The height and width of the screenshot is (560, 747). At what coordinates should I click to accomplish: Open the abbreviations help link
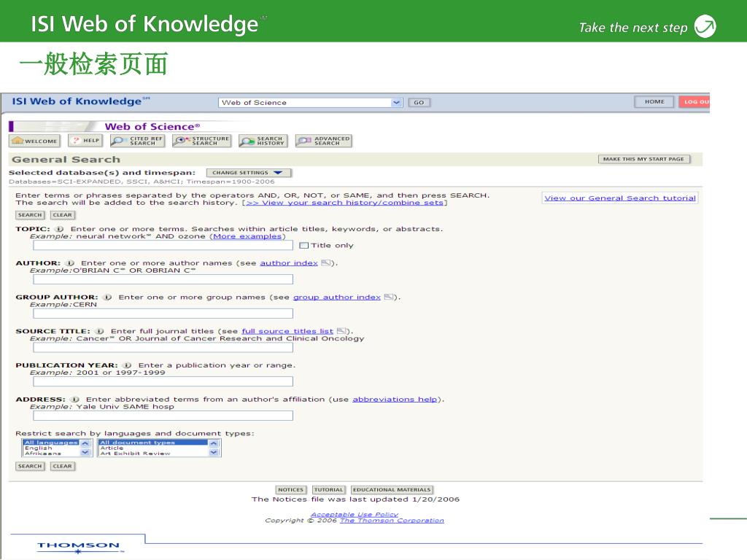click(x=395, y=399)
